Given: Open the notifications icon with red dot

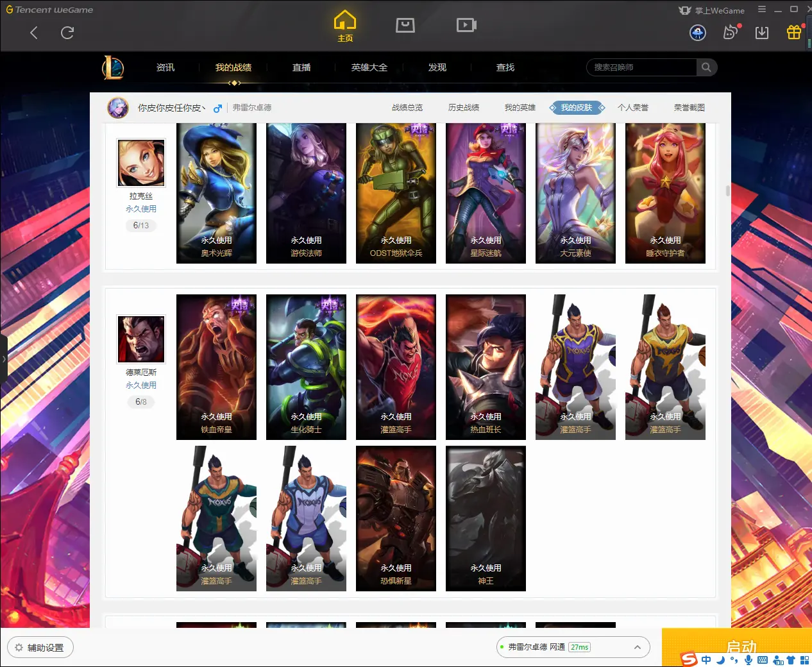Looking at the screenshot, I should pyautogui.click(x=731, y=32).
